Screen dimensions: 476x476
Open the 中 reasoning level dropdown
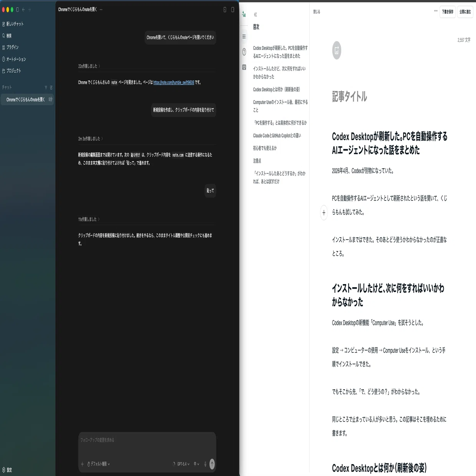tap(196, 464)
